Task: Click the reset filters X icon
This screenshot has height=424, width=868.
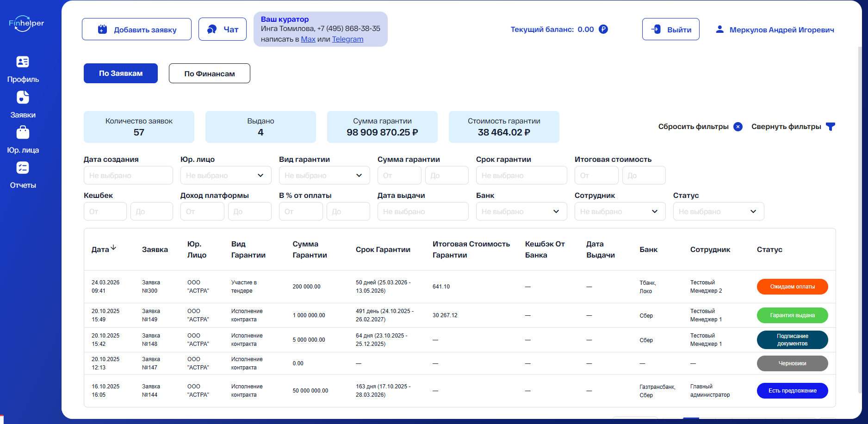Action: tap(738, 127)
